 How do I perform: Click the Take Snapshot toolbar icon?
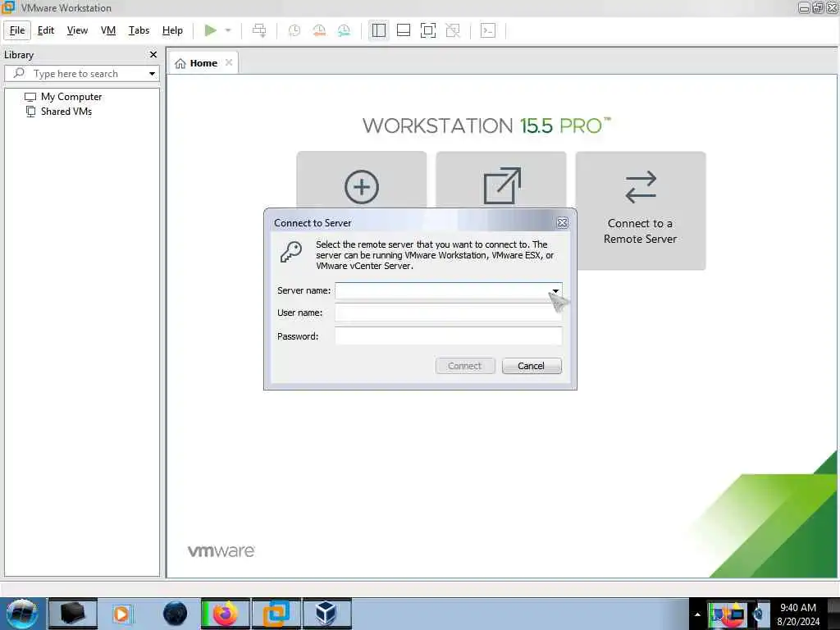click(294, 30)
